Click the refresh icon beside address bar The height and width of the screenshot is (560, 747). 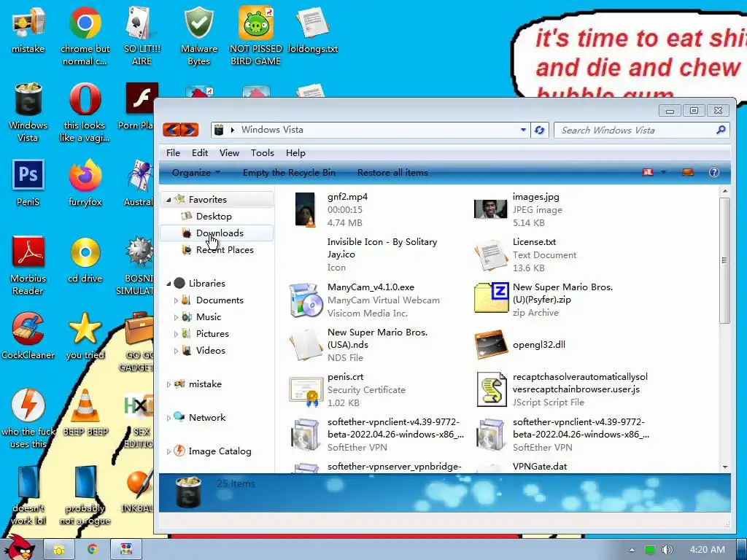point(540,130)
